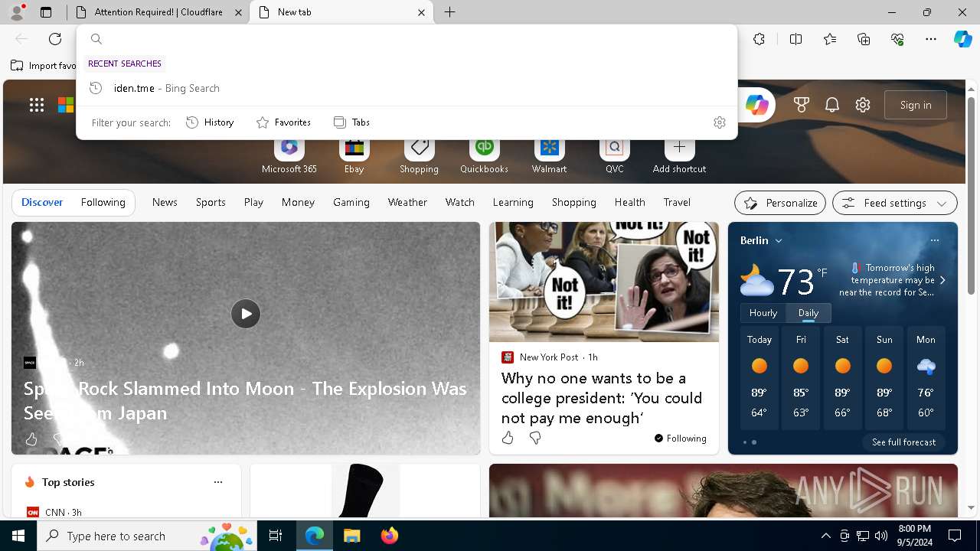980x551 pixels.
Task: Open the Travel category
Action: click(677, 202)
